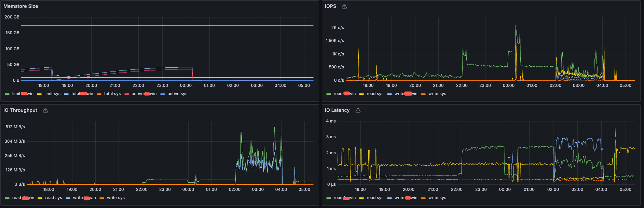Open the Memstore Size panel title menu
This screenshot has height=208, width=644.
coord(20,6)
